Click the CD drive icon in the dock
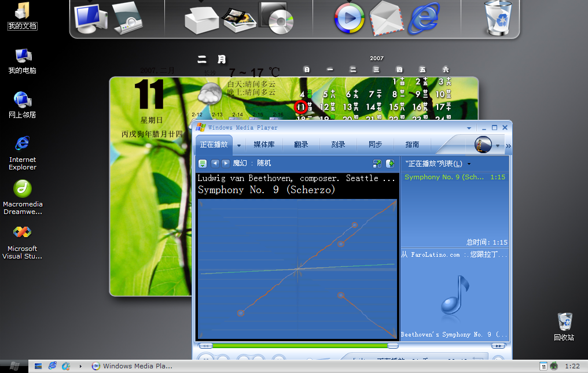The image size is (588, 373). [277, 18]
